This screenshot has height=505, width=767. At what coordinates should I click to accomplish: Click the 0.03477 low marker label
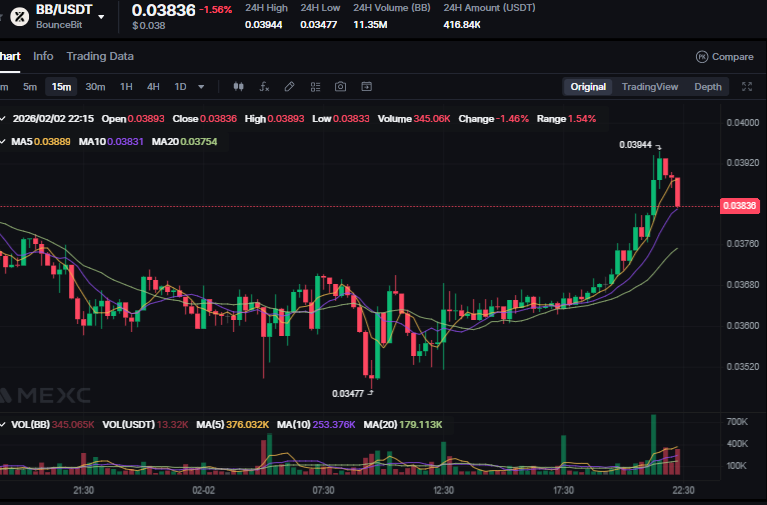348,393
